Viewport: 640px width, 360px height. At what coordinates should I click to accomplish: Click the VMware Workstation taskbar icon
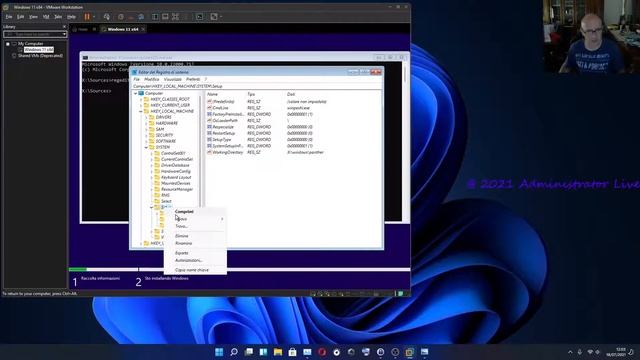(409, 352)
